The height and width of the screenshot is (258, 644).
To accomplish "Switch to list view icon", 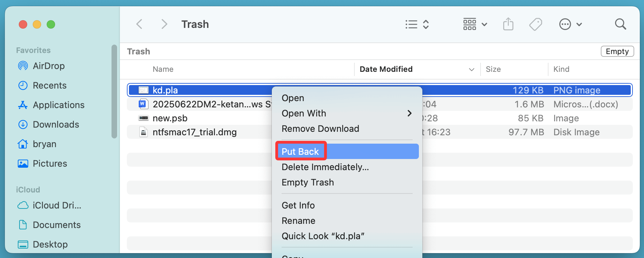I will pos(412,24).
